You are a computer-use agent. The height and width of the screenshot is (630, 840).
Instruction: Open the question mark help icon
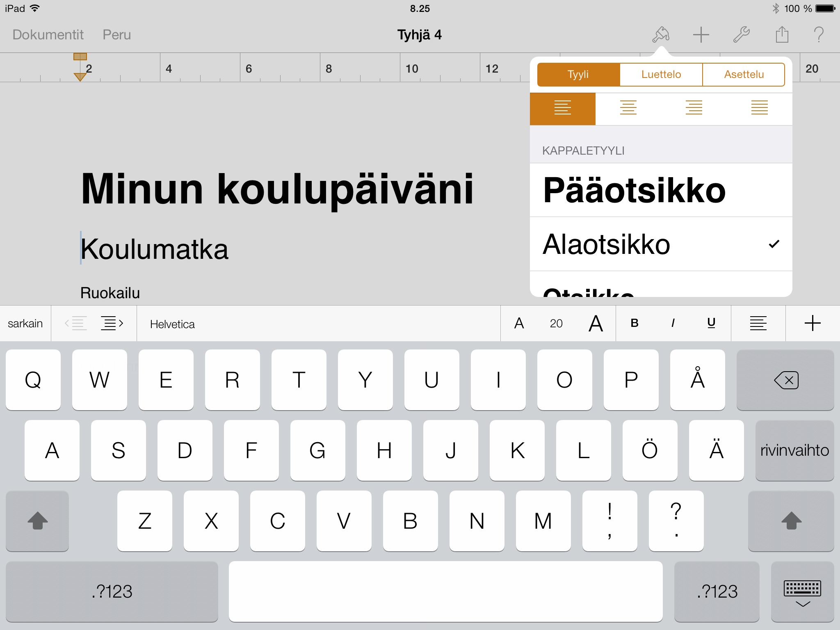819,35
